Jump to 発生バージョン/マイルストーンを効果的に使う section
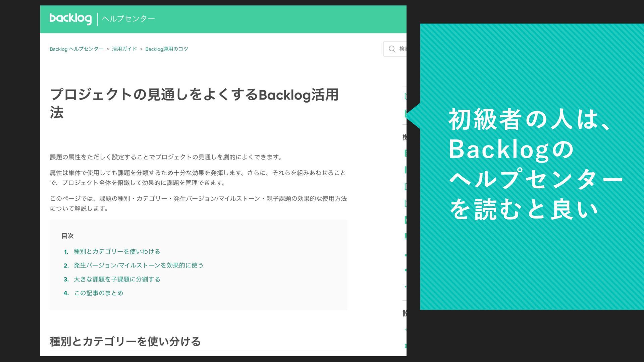Screen dimensions: 644x362 (x=139, y=265)
